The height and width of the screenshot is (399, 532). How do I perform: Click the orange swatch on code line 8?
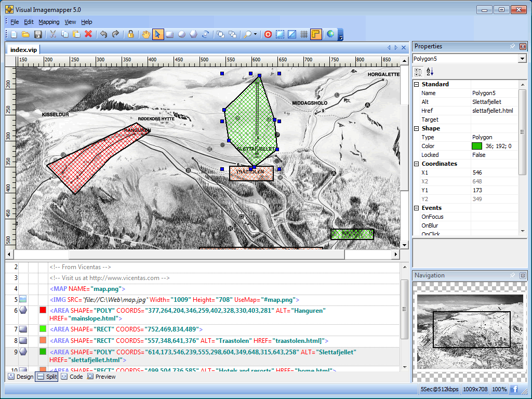(43, 340)
